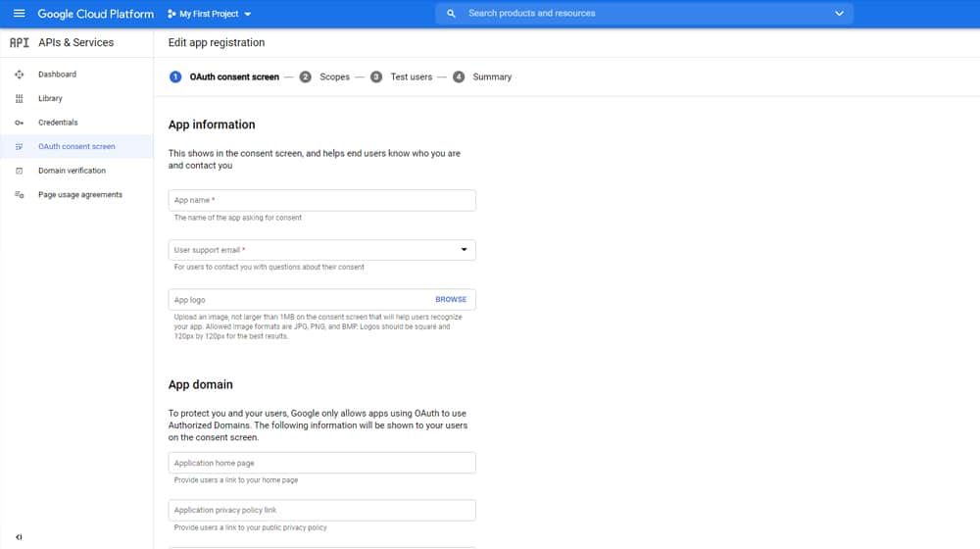Click the Credentials key icon
Image resolution: width=980 pixels, height=549 pixels.
[19, 123]
